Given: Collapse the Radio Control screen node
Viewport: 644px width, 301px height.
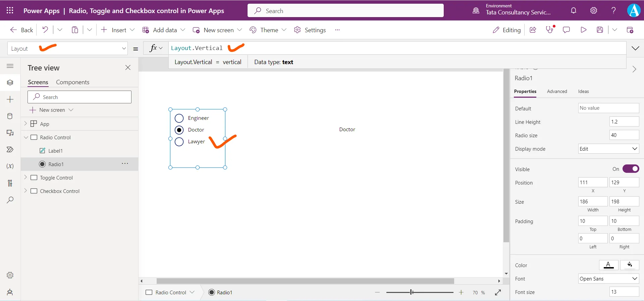Looking at the screenshot, I should [25, 137].
